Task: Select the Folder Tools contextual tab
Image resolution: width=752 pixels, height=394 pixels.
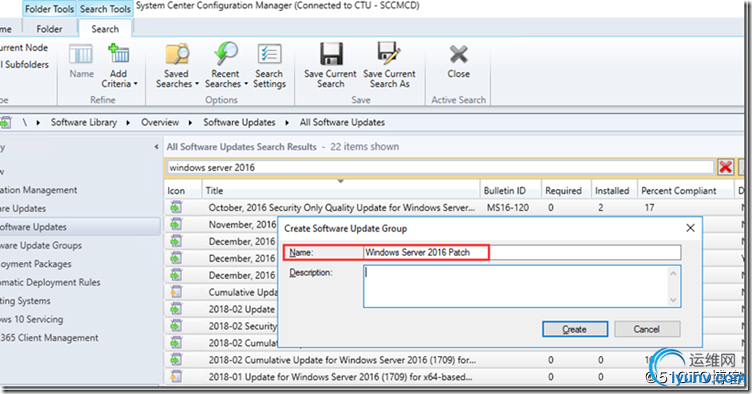Action: (x=49, y=9)
